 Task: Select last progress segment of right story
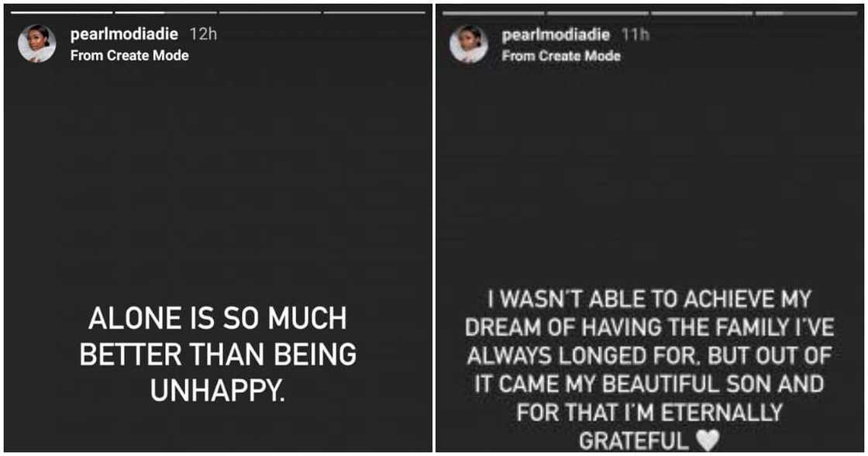[806, 13]
